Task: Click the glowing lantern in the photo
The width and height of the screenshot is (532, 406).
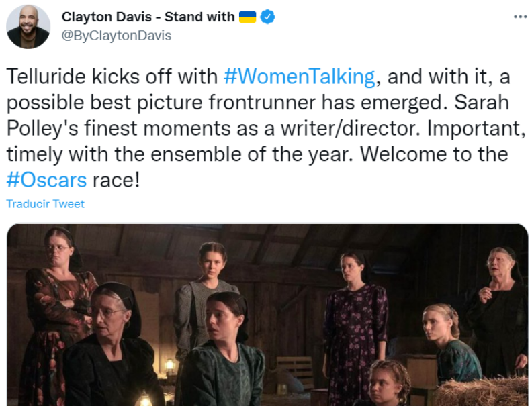Action: (142, 399)
